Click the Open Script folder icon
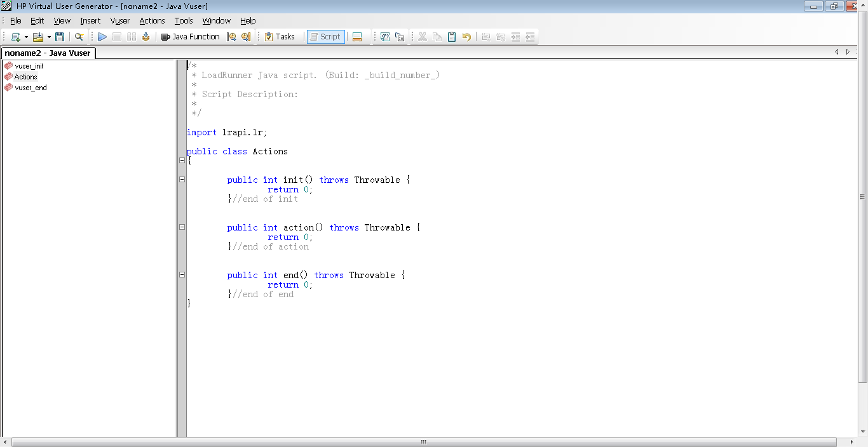The image size is (868, 447). pyautogui.click(x=38, y=37)
